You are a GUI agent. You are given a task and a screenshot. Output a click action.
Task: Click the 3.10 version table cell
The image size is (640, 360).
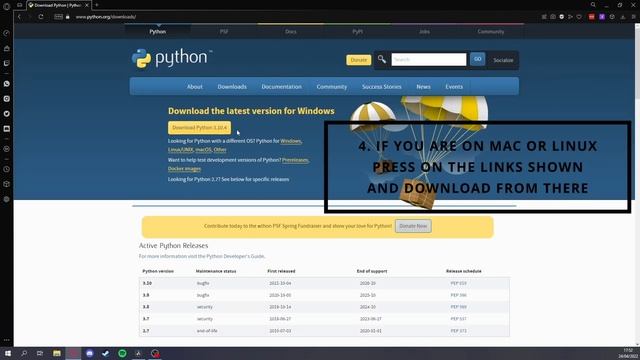[147, 283]
